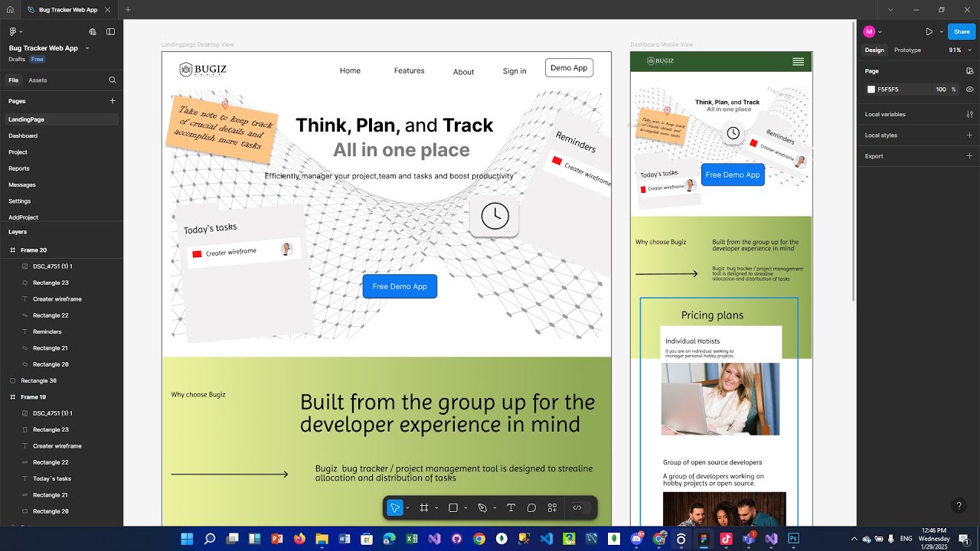Switch to the Prototype tab
This screenshot has width=980, height=551.
[907, 50]
